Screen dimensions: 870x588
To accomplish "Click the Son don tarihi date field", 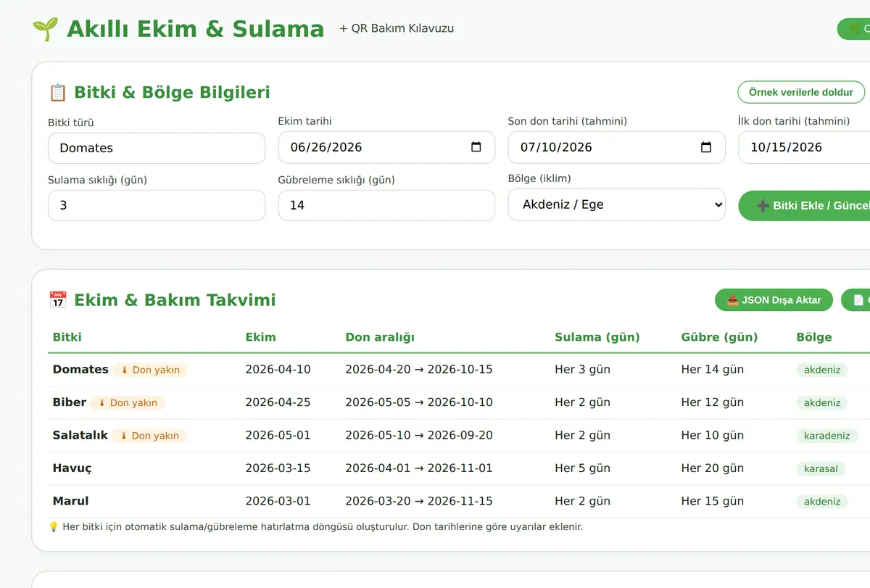I will (x=616, y=147).
